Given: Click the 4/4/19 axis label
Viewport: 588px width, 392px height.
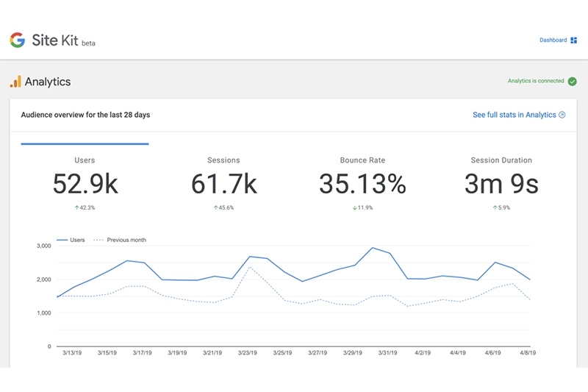Looking at the screenshot, I should [458, 353].
